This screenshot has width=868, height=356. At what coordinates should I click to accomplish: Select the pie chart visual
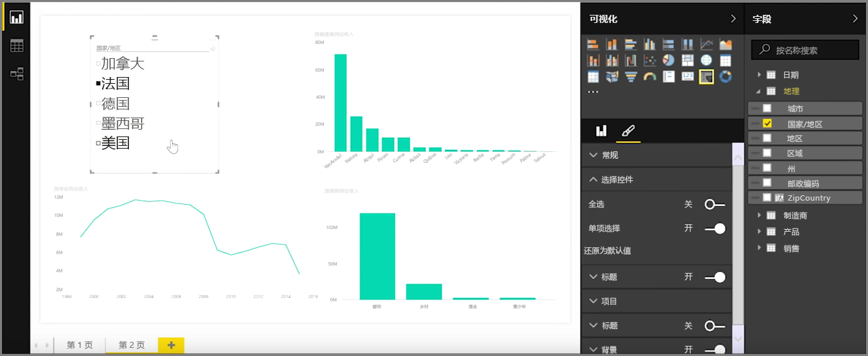point(669,61)
